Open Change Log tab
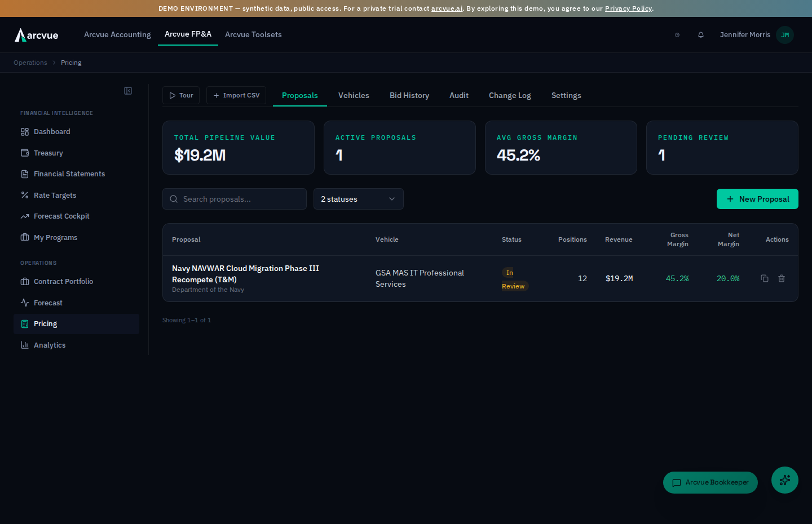The image size is (812, 524). [x=510, y=96]
